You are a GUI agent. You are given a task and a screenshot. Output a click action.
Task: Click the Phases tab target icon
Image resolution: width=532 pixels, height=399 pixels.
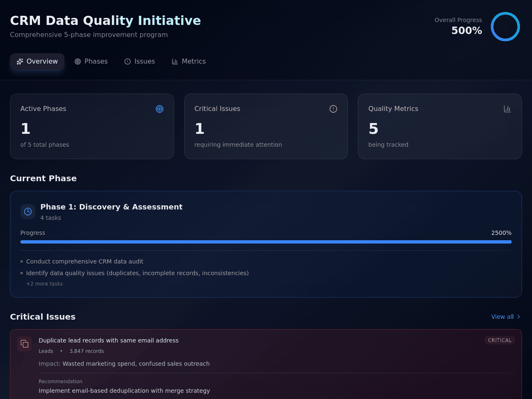coord(78,62)
